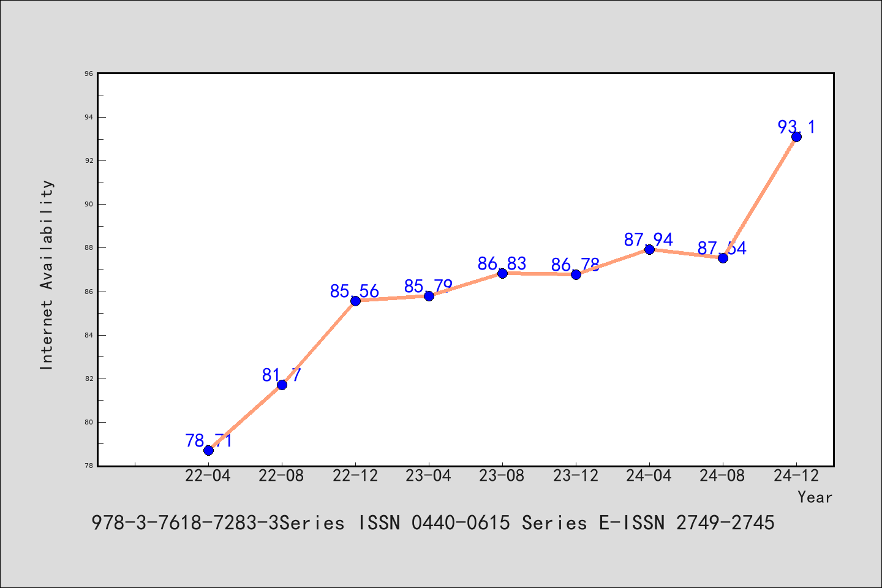The width and height of the screenshot is (882, 588).
Task: Click the 81.7 data point at 22-08
Action: [x=282, y=385]
